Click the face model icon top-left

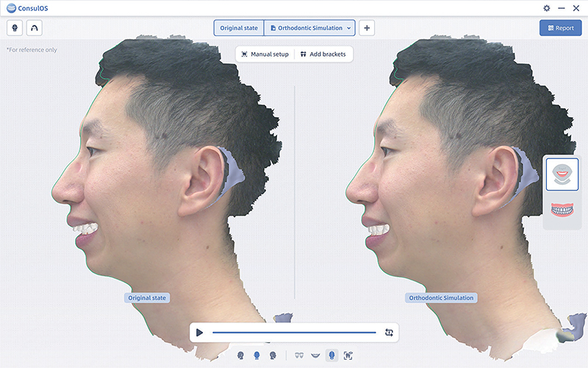click(14, 28)
